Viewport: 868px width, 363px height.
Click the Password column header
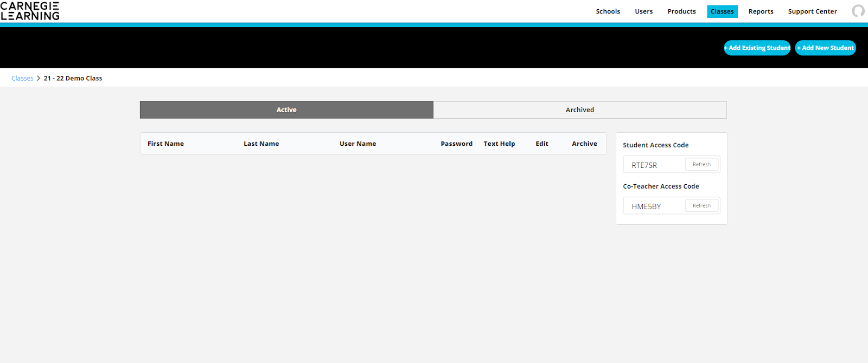tap(456, 144)
